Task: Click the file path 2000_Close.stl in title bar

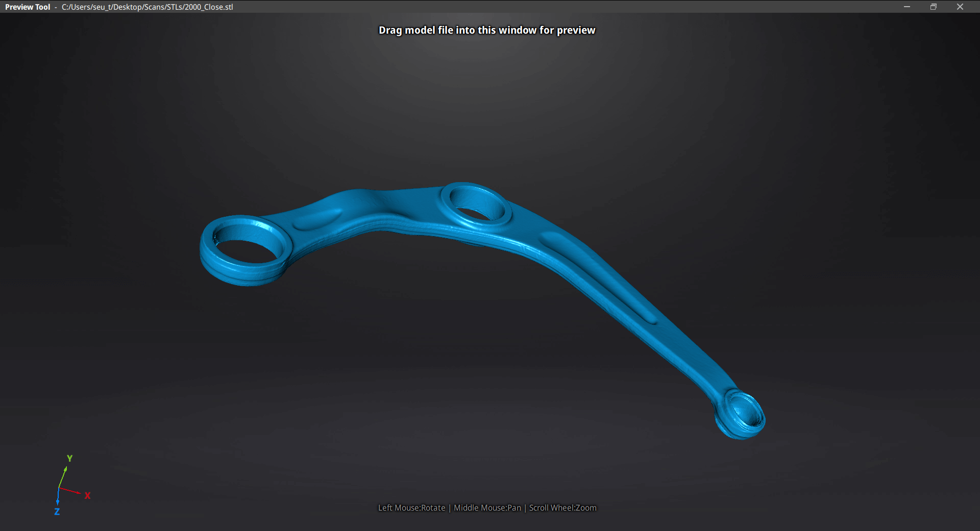Action: 147,7
